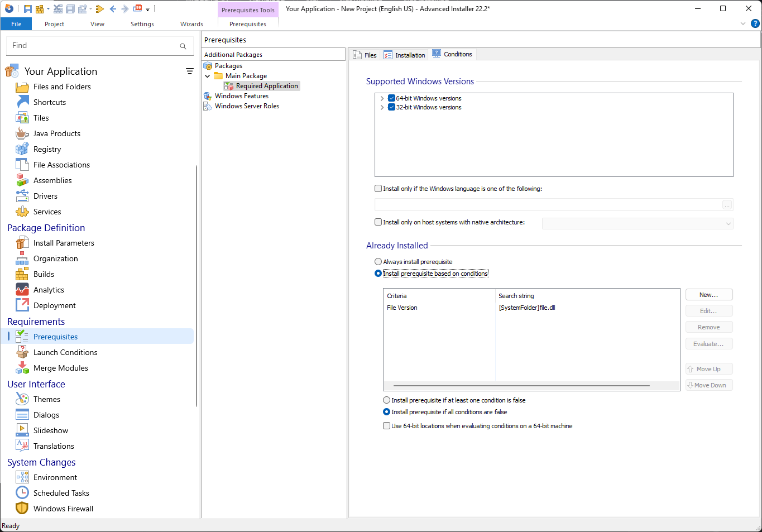Open the left pane view options menu icon
This screenshot has width=762, height=532.
190,71
